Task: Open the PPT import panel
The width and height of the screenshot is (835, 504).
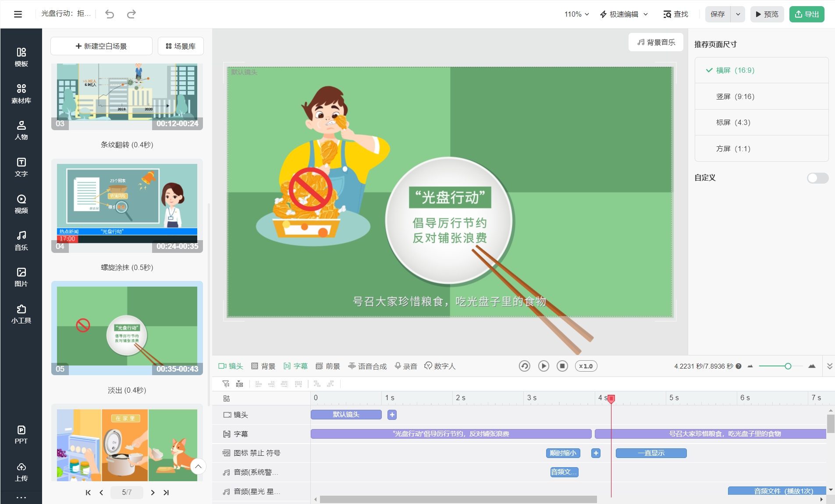Action: pos(21,435)
